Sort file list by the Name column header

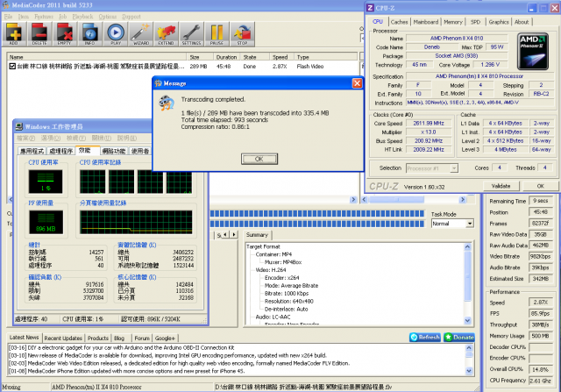pos(96,57)
